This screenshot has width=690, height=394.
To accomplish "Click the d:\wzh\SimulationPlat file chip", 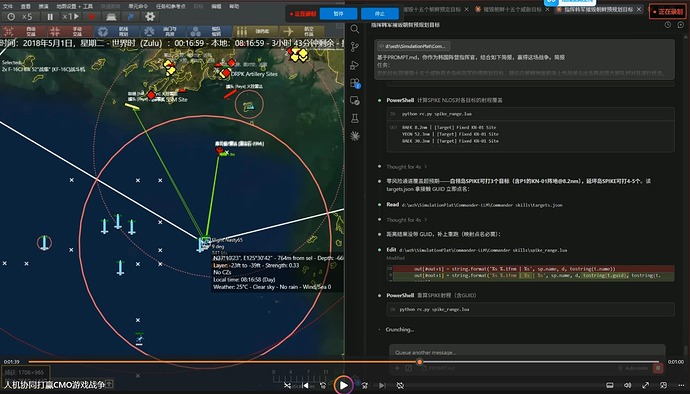I will pos(413,46).
